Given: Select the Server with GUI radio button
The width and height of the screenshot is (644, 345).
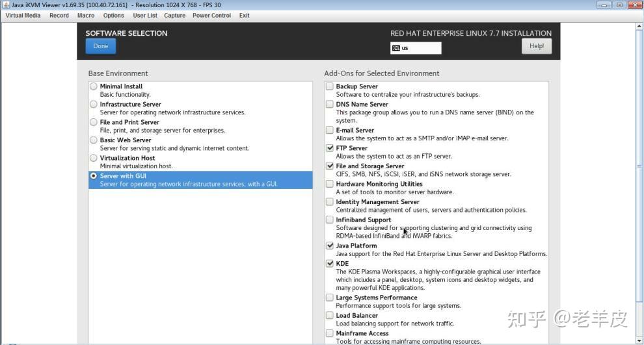Looking at the screenshot, I should [94, 175].
